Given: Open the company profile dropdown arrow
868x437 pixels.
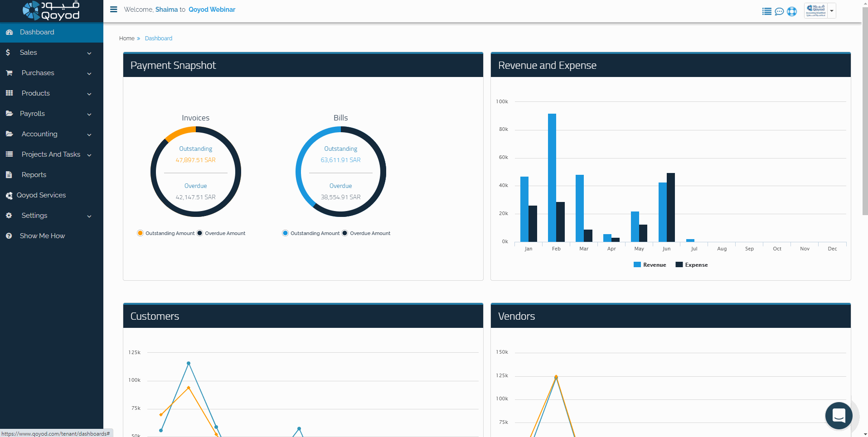Looking at the screenshot, I should click(x=832, y=11).
